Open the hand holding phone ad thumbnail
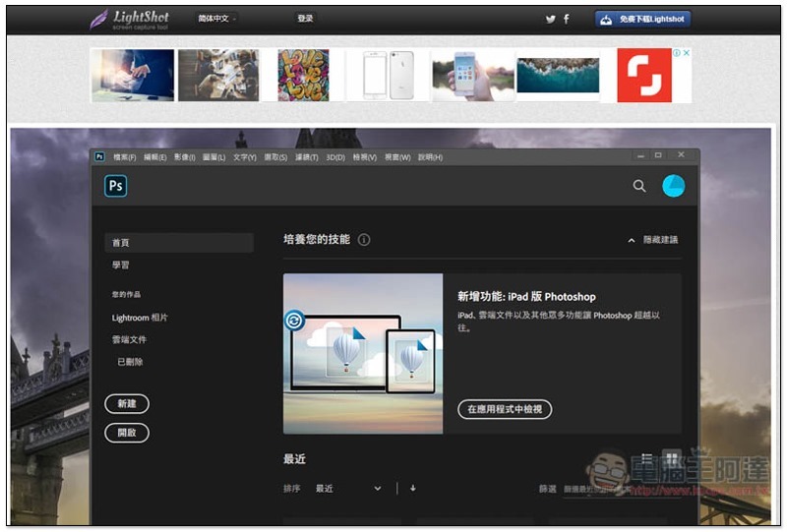Viewport: 787px width, 532px height. pos(473,76)
